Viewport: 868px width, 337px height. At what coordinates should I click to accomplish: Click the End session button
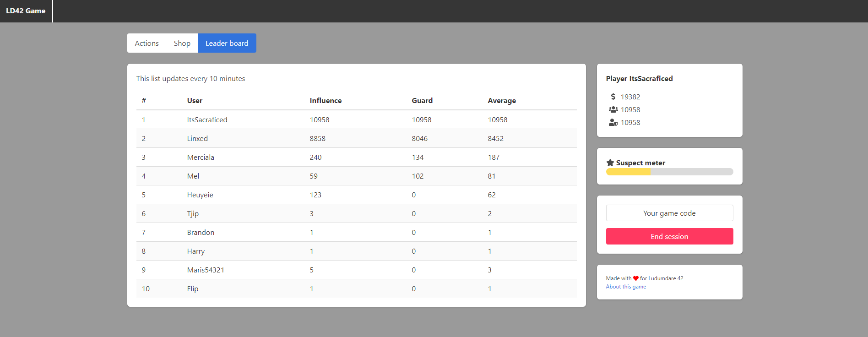click(x=669, y=236)
